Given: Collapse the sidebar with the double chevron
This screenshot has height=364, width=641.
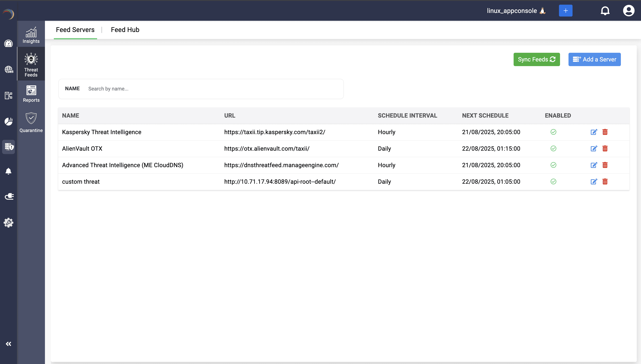Looking at the screenshot, I should (8, 344).
